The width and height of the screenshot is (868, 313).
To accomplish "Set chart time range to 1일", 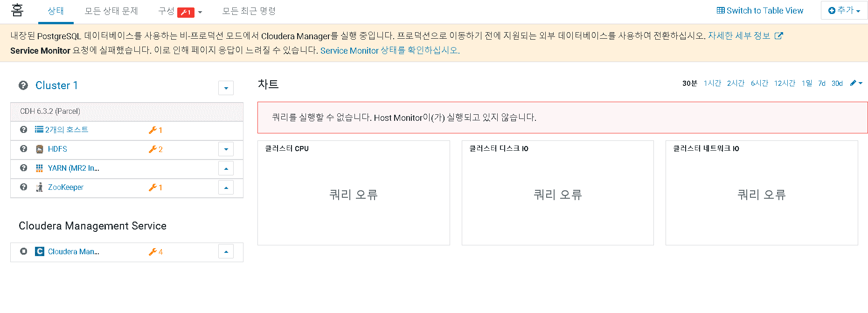I will (x=807, y=83).
